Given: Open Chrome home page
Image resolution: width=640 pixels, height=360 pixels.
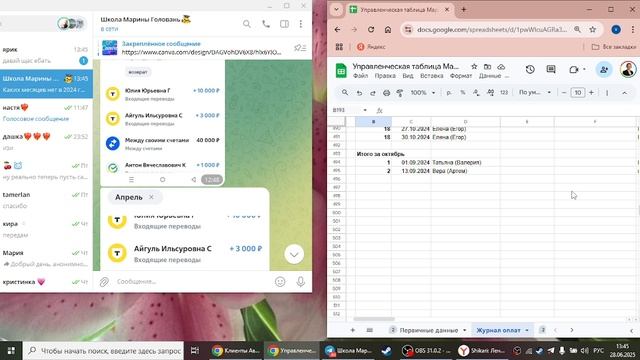Looking at the screenshot, I should [388, 29].
